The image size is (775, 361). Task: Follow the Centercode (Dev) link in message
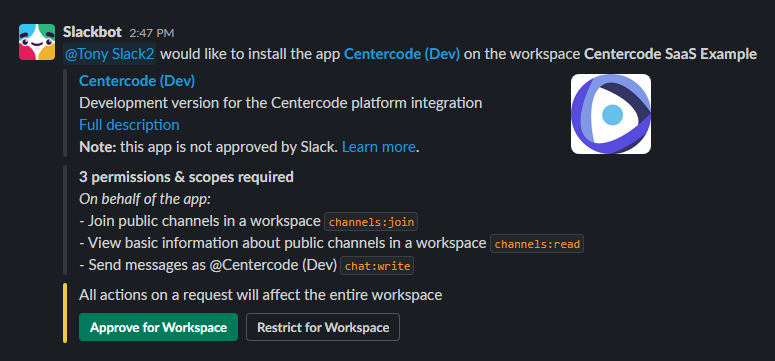[402, 54]
